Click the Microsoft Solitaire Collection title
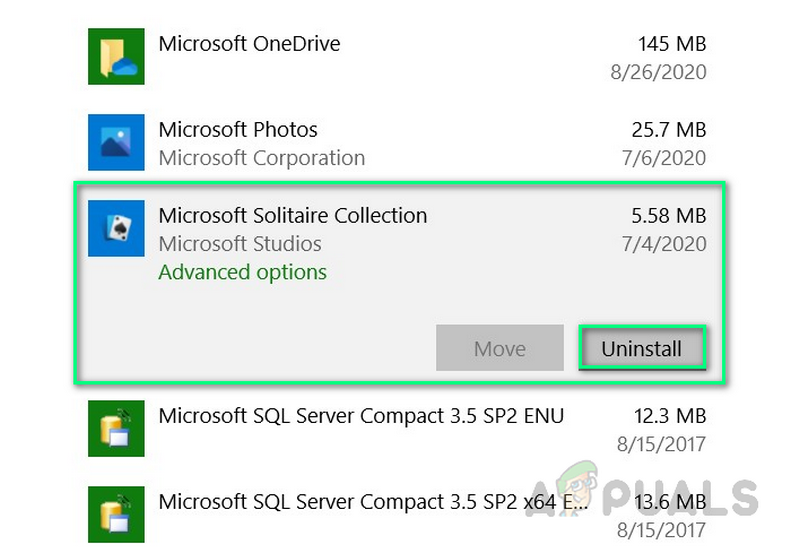Image resolution: width=797 pixels, height=557 pixels. pos(292,216)
